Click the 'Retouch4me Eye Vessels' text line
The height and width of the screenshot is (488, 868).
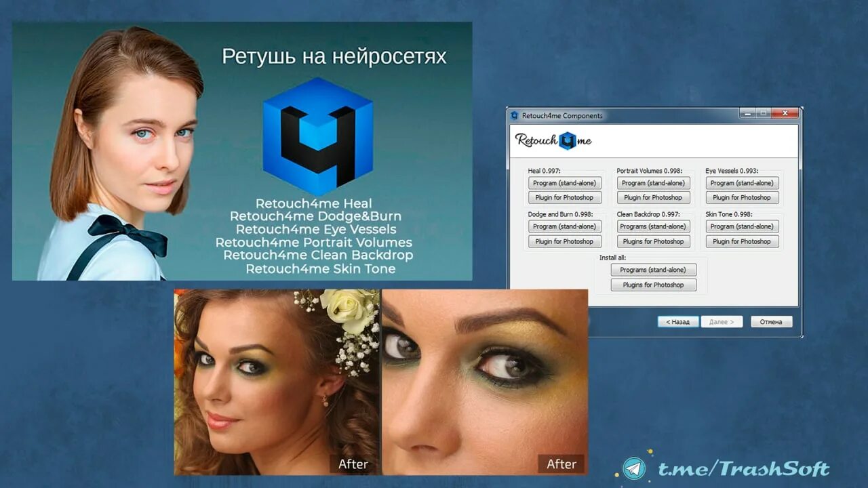pyautogui.click(x=316, y=229)
